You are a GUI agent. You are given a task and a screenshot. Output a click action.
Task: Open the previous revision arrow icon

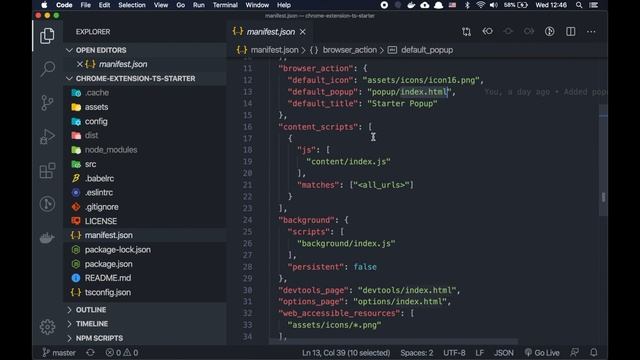[x=487, y=31]
